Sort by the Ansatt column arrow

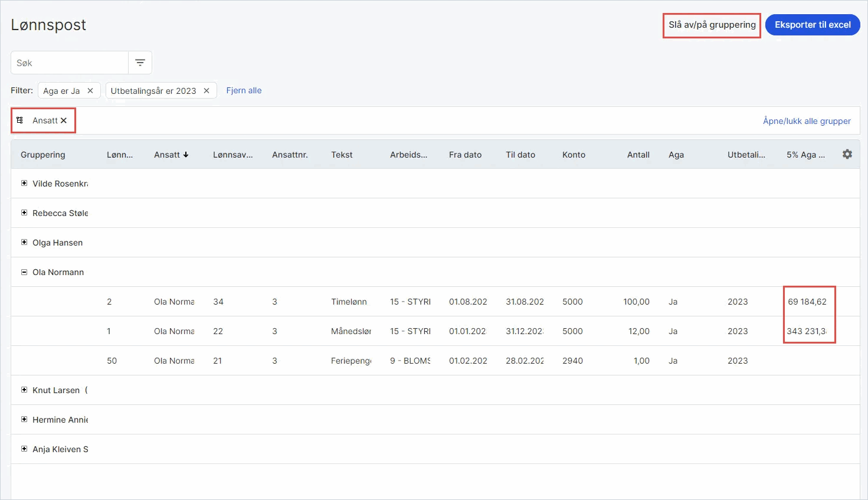186,155
